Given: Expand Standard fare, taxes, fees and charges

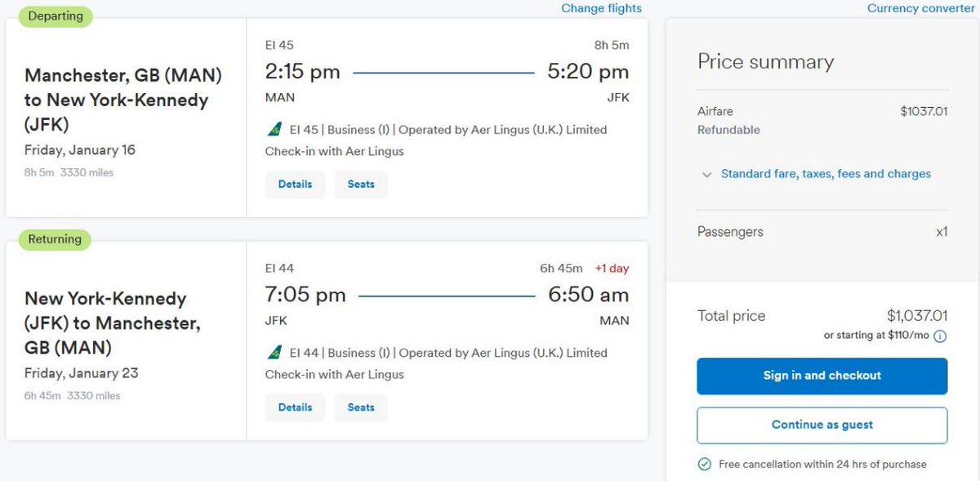Looking at the screenshot, I should pos(826,174).
